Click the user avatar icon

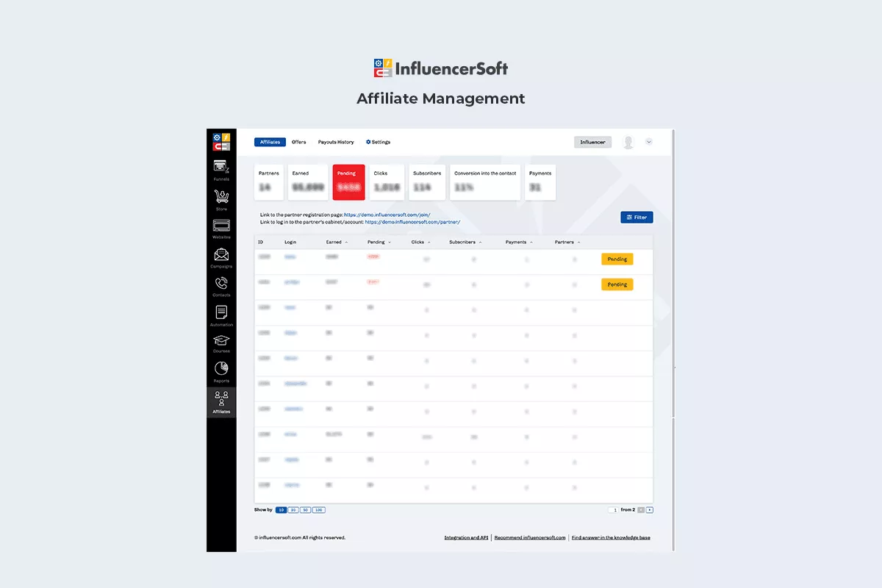[628, 143]
